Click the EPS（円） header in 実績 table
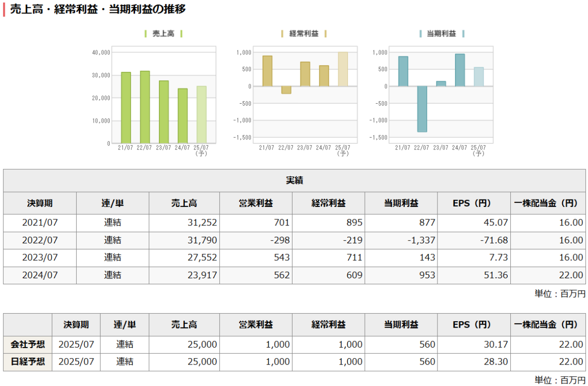 click(472, 203)
